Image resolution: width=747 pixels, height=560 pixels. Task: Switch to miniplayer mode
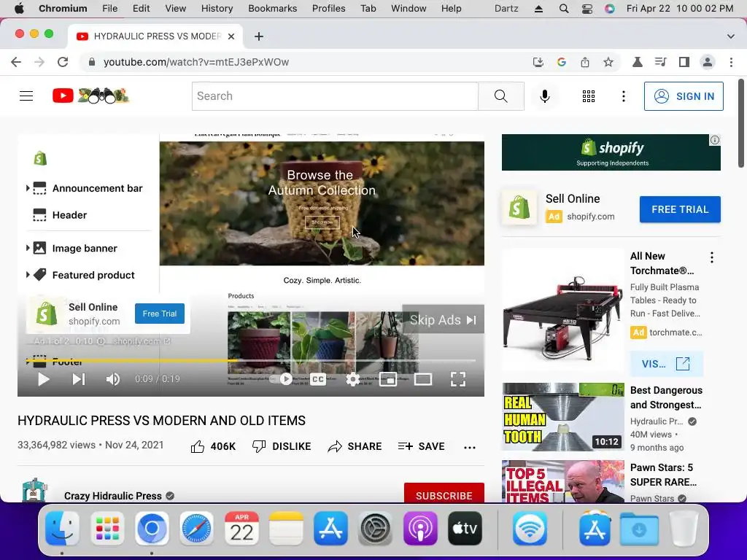[388, 379]
